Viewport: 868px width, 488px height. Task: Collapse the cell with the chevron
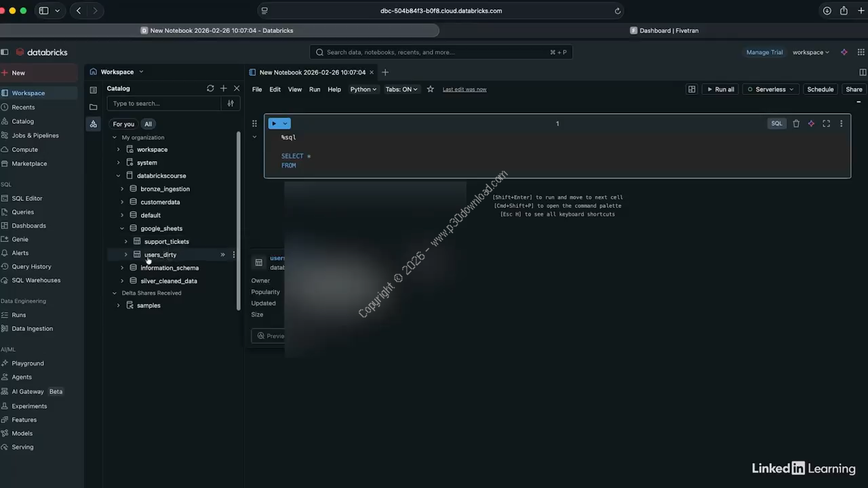point(254,137)
